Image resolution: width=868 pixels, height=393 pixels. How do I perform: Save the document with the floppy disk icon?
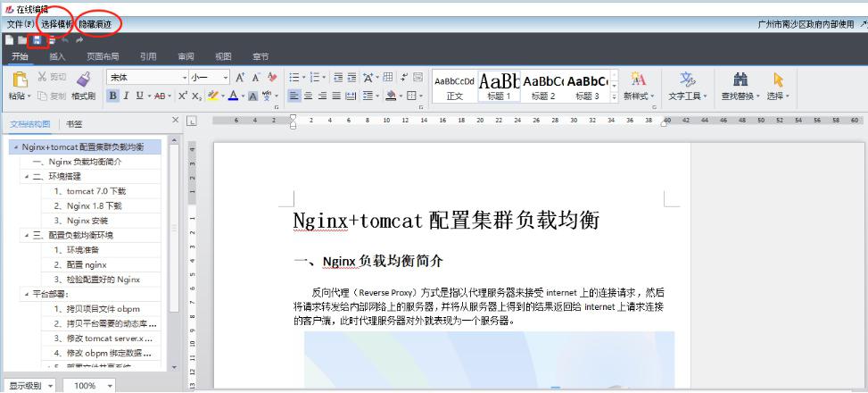click(37, 40)
